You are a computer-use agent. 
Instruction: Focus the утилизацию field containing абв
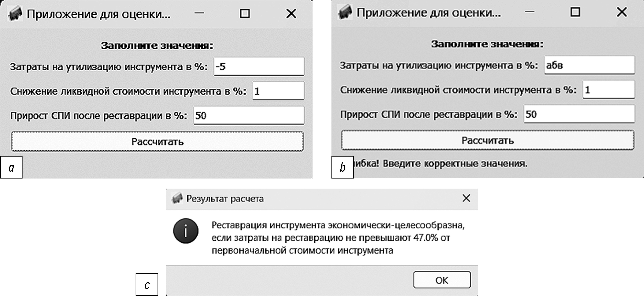coord(589,65)
